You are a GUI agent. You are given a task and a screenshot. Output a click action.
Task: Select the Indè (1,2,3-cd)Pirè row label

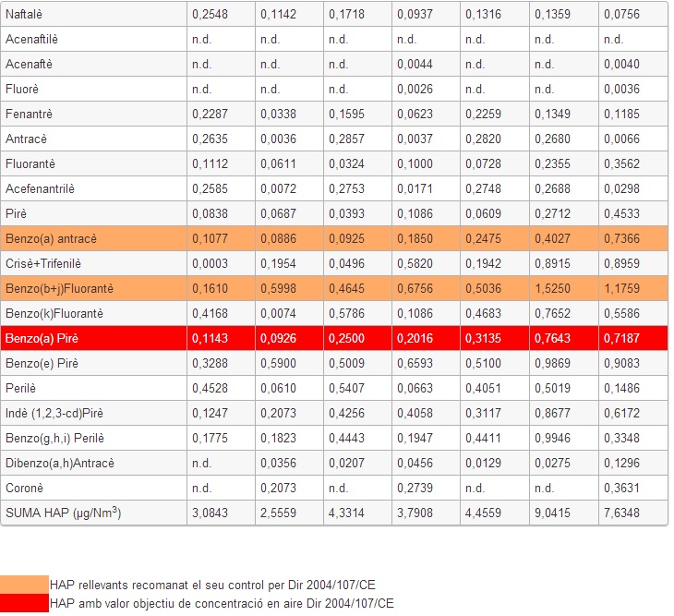pyautogui.click(x=55, y=413)
